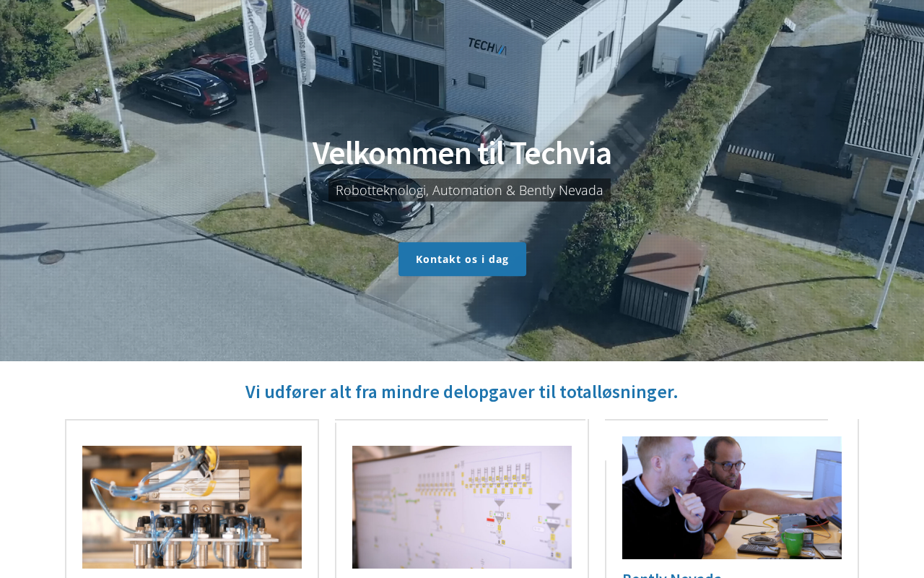Click the green mug in the Bently Nevada photo

791,542
